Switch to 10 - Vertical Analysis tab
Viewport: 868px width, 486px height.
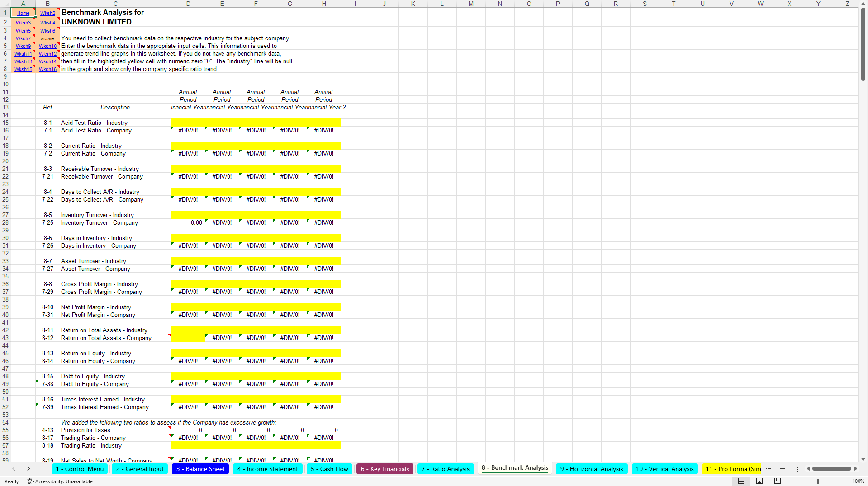(x=664, y=469)
